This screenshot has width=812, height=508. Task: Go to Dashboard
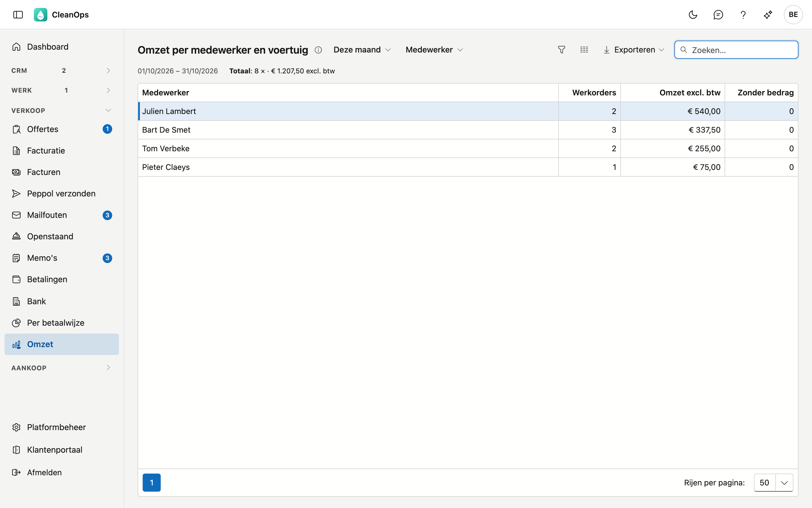62,47
